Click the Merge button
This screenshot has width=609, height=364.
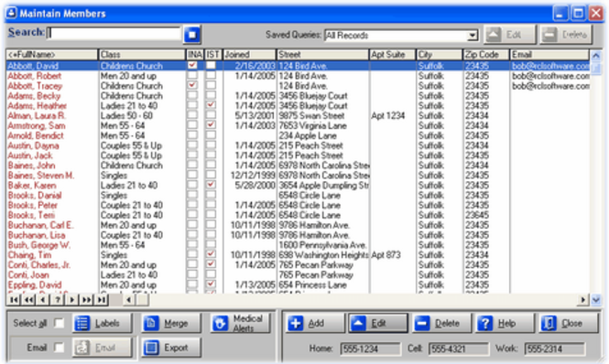[x=171, y=323]
